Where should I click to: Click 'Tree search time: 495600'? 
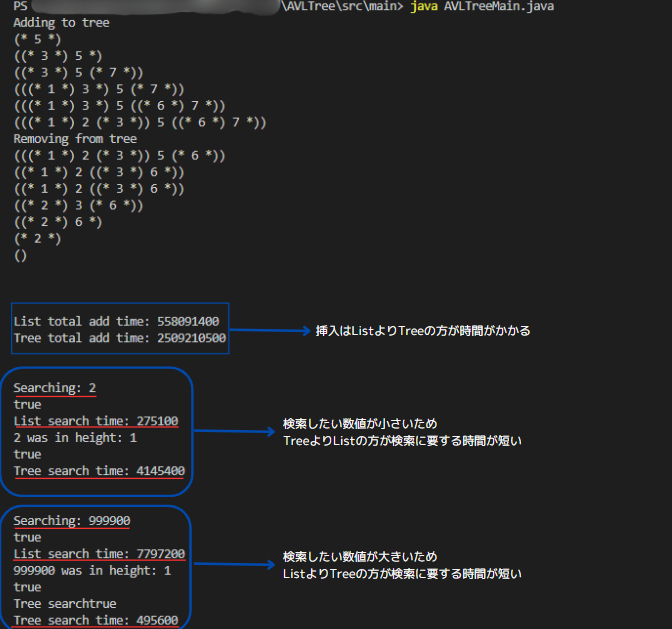96,620
